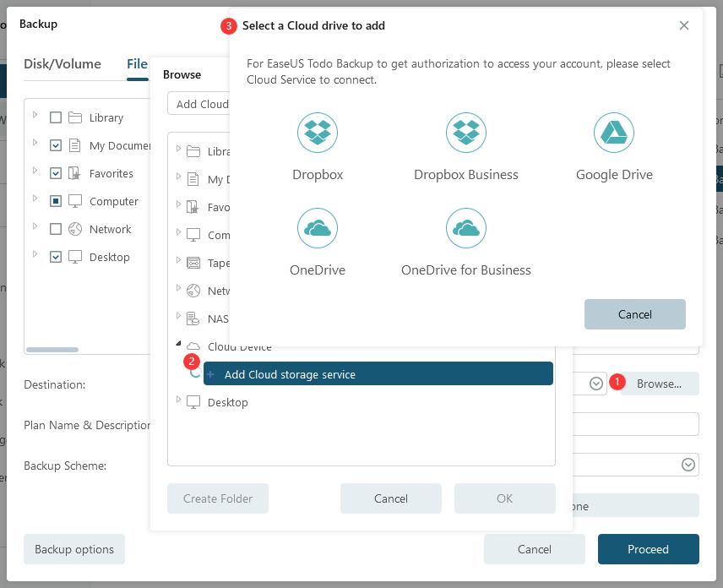
Task: Select the Dropbox cloud service icon
Action: [x=318, y=133]
